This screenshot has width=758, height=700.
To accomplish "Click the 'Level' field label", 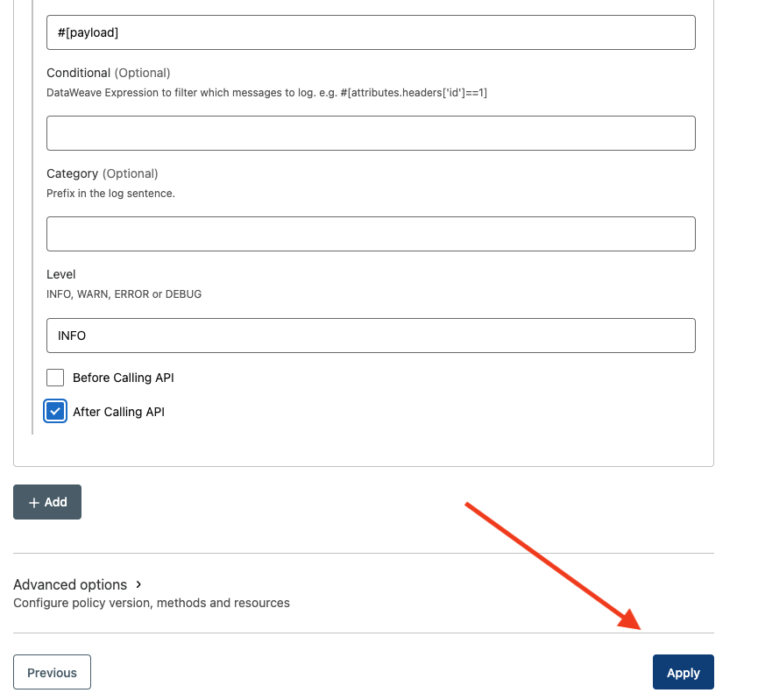I will click(x=61, y=274).
